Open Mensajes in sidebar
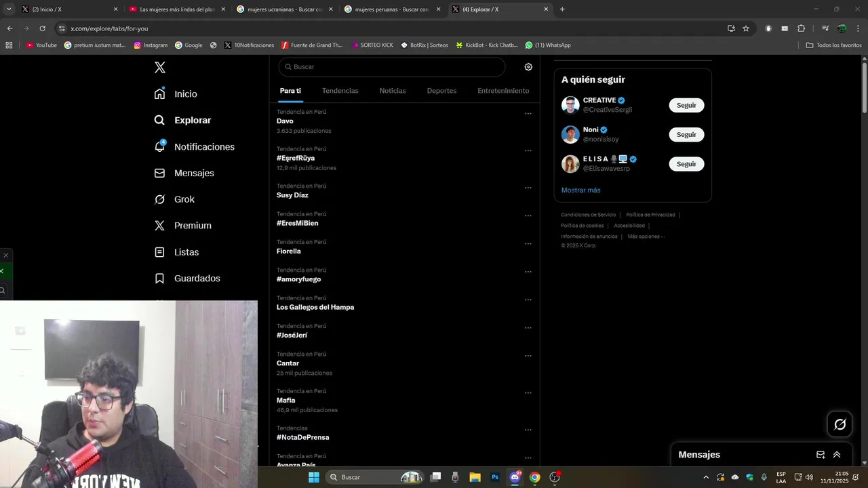Screen dimensions: 868x488 (184, 173)
